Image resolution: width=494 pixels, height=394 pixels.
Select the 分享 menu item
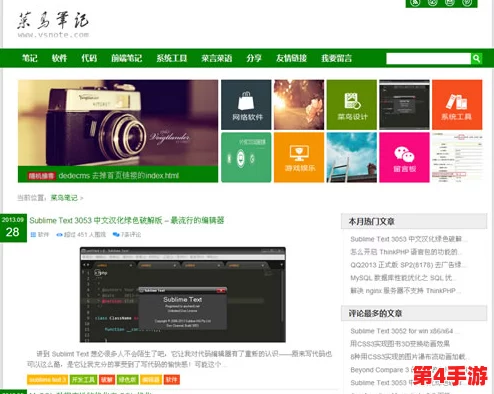coord(254,58)
